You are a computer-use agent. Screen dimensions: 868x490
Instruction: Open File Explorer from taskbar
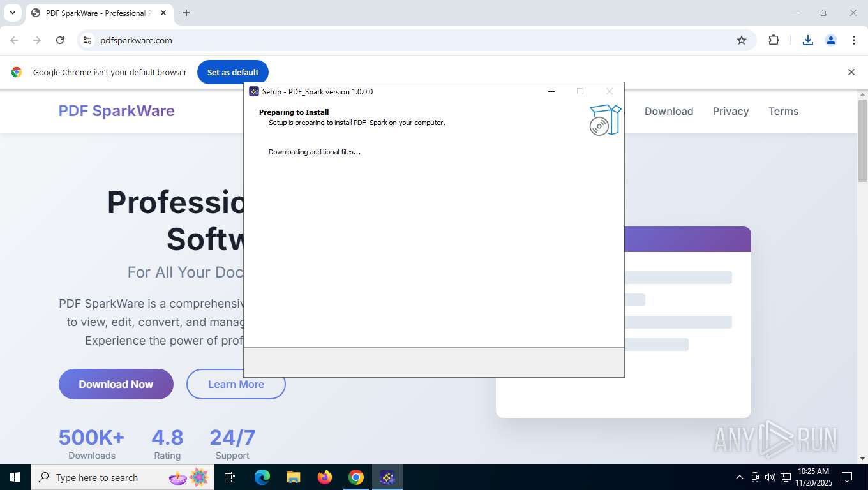(x=293, y=477)
